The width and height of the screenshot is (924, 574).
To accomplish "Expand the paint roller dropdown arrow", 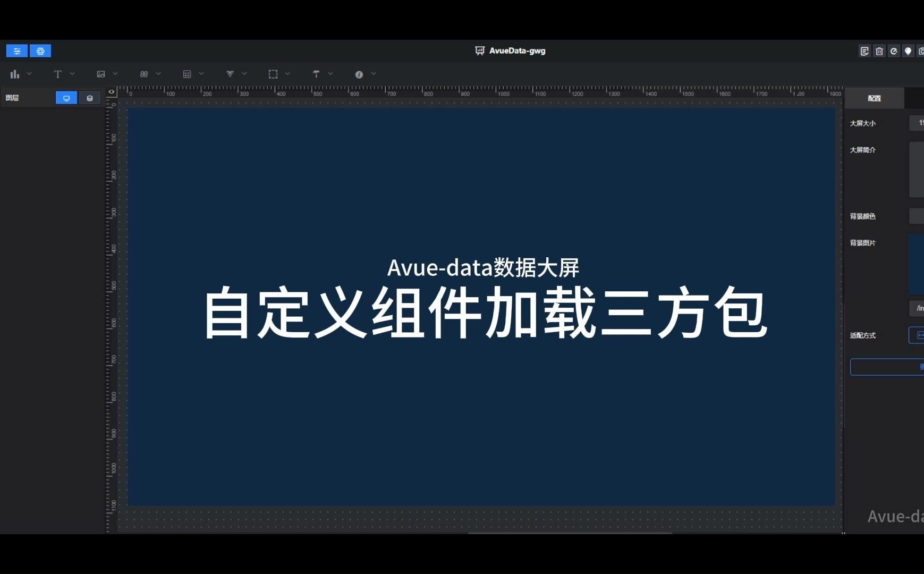I will (330, 74).
